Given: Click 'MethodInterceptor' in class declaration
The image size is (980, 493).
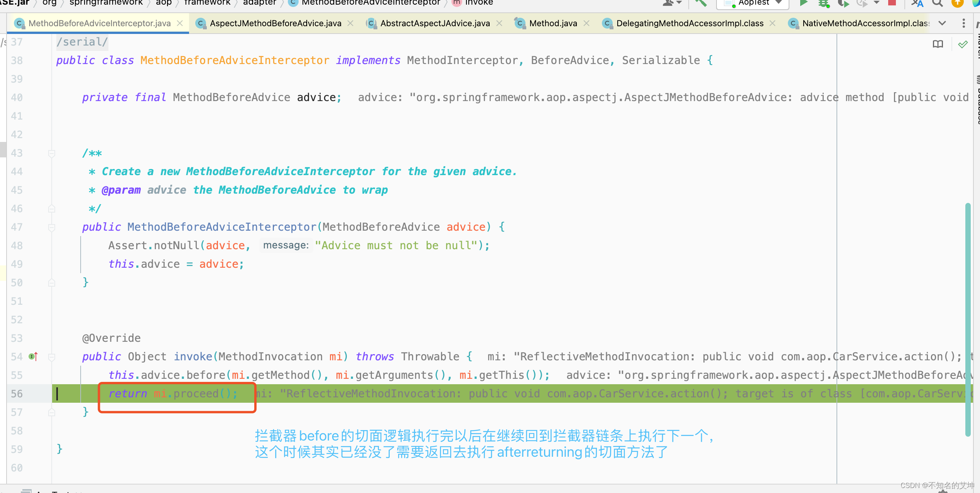Looking at the screenshot, I should pos(462,60).
